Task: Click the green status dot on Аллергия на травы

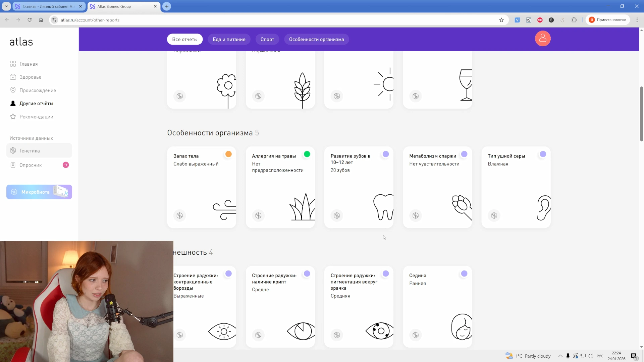Action: coord(307,154)
